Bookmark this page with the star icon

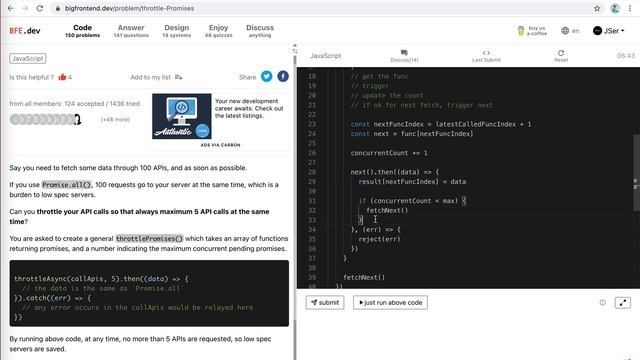(597, 8)
